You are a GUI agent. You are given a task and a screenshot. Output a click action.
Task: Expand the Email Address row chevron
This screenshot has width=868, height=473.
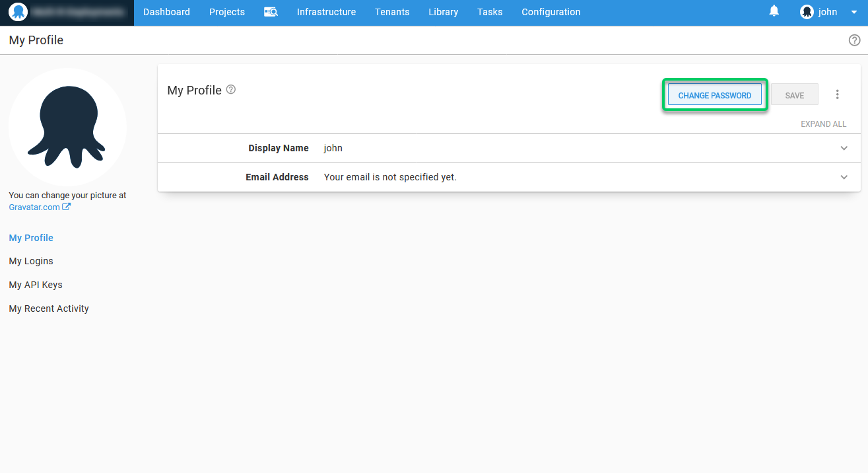click(x=844, y=178)
